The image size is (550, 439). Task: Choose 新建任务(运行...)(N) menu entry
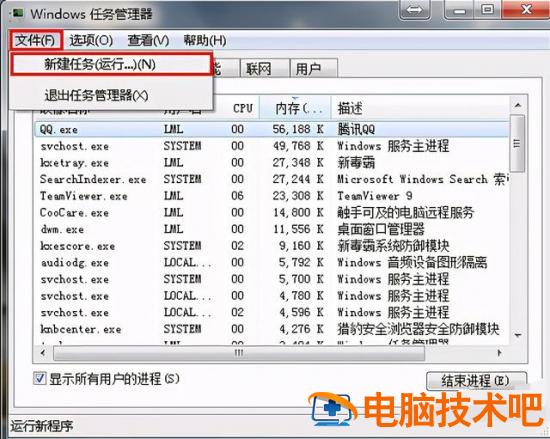[x=111, y=64]
